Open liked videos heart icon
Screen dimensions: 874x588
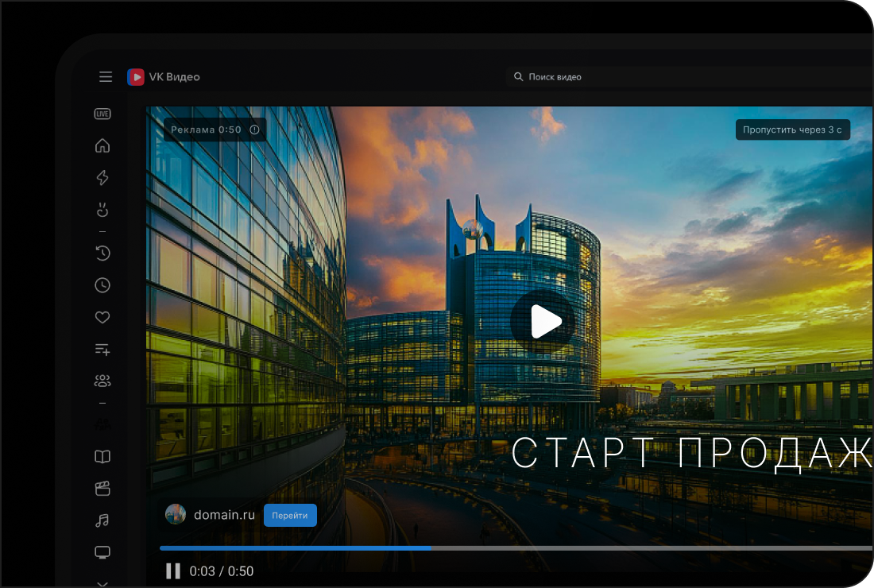pos(102,317)
